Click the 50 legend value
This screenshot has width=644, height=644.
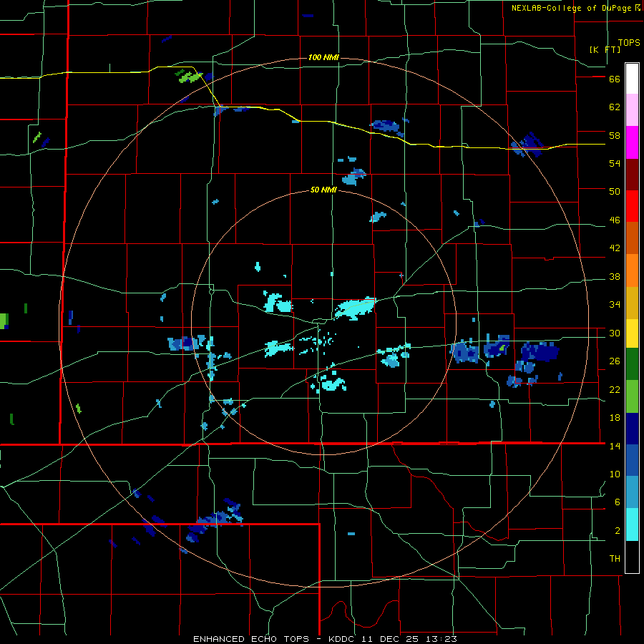coord(615,192)
